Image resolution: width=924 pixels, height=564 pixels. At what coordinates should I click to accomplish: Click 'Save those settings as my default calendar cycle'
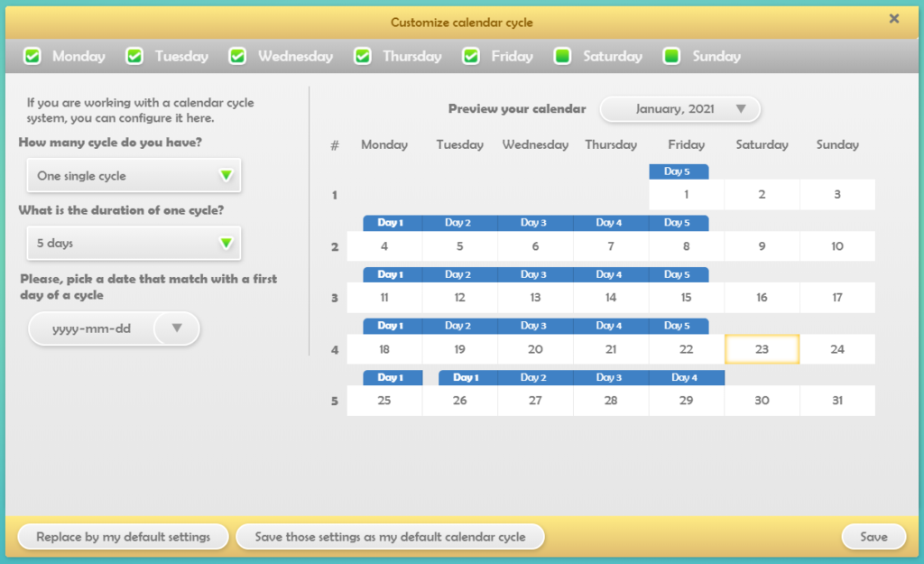pyautogui.click(x=390, y=537)
